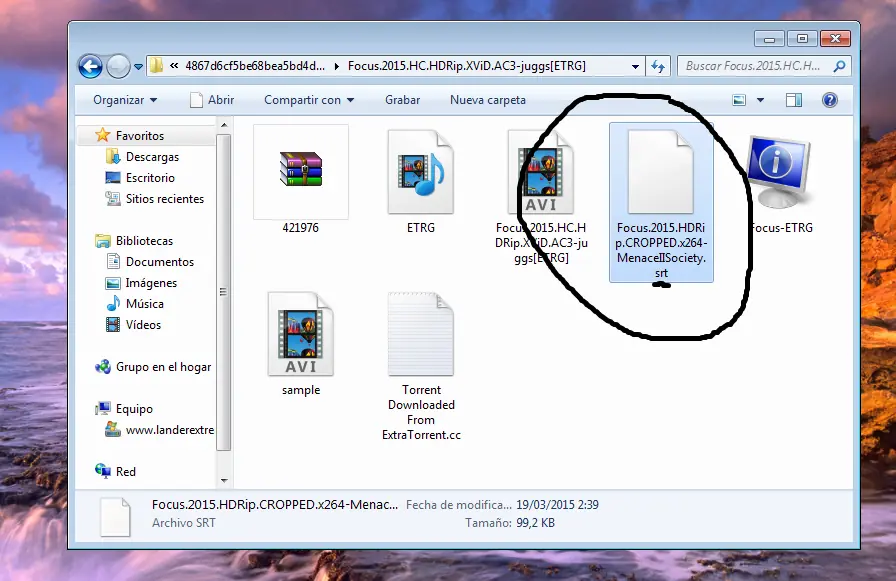Click the search magnifier icon

(839, 66)
